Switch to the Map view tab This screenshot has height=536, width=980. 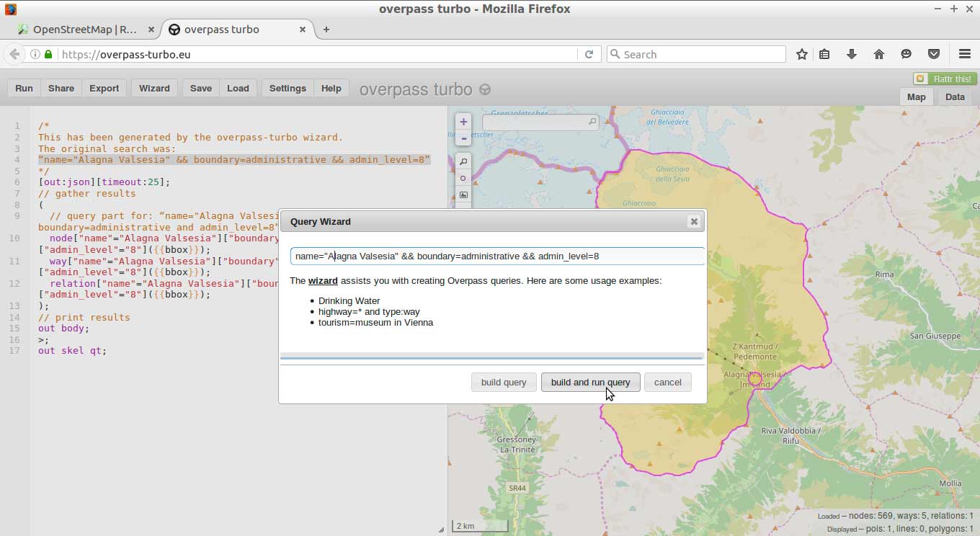(x=916, y=97)
